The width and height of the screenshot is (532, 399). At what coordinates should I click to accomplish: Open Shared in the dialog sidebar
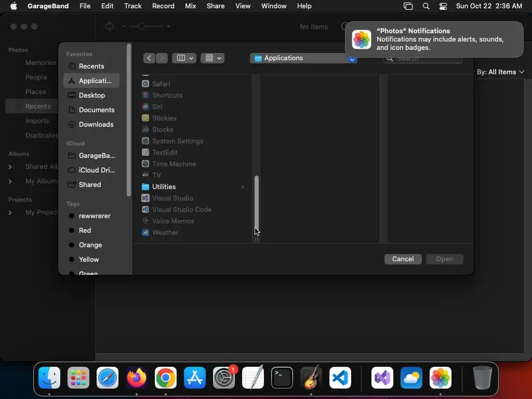point(91,185)
